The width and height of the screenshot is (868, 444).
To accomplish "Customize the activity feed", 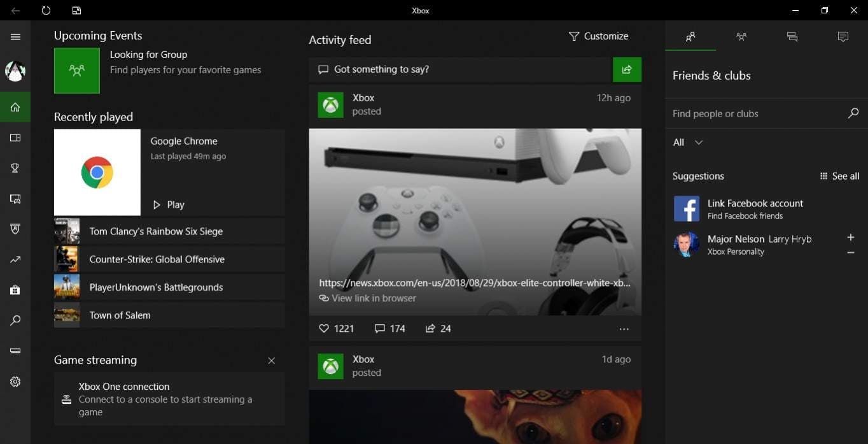I will [598, 36].
